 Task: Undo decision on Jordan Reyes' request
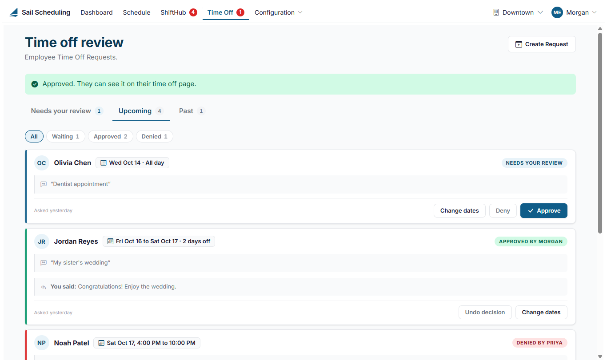click(485, 313)
